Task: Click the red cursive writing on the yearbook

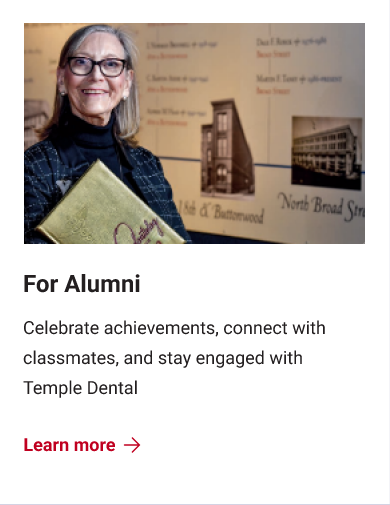Action: [x=138, y=231]
